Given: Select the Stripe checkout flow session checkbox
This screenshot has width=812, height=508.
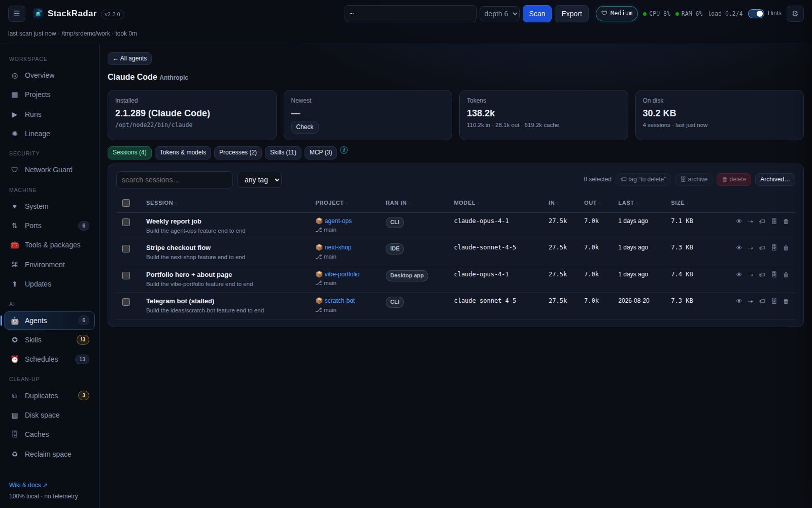Looking at the screenshot, I should pos(126,248).
